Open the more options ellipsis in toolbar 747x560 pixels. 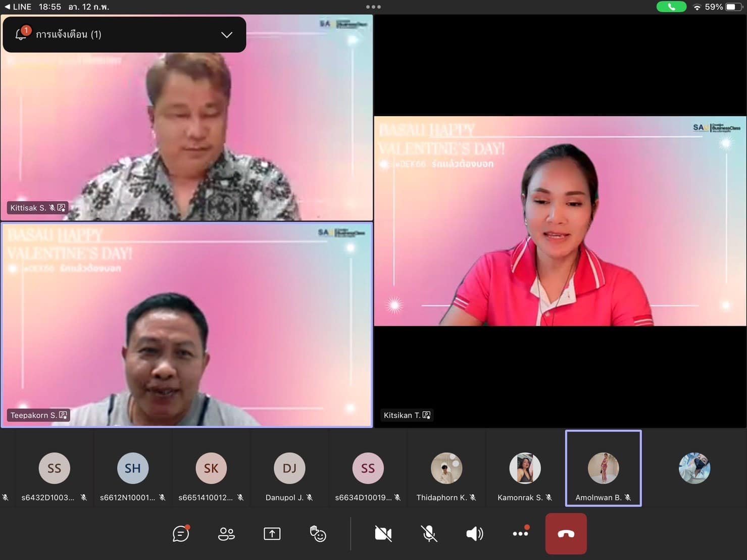520,533
